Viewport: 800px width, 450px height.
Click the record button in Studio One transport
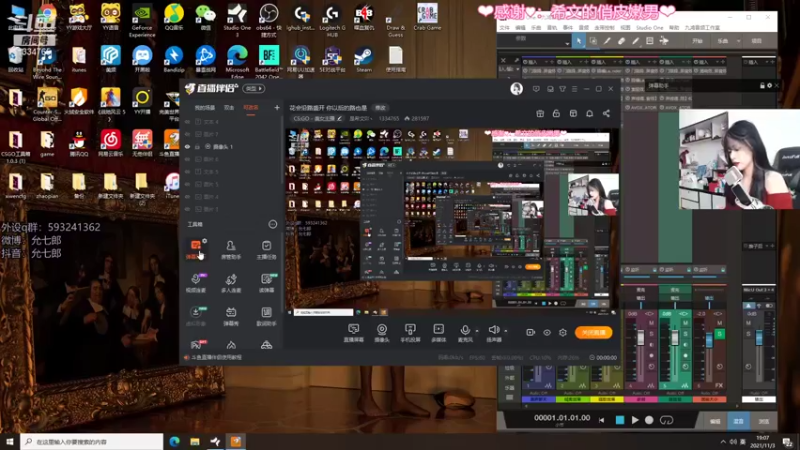click(649, 420)
